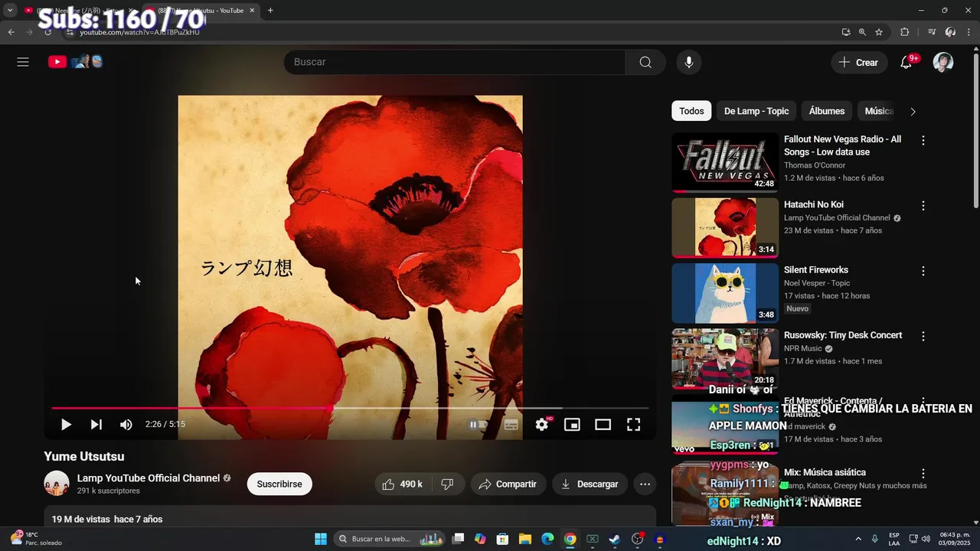Open a new browser tab

coord(270,10)
